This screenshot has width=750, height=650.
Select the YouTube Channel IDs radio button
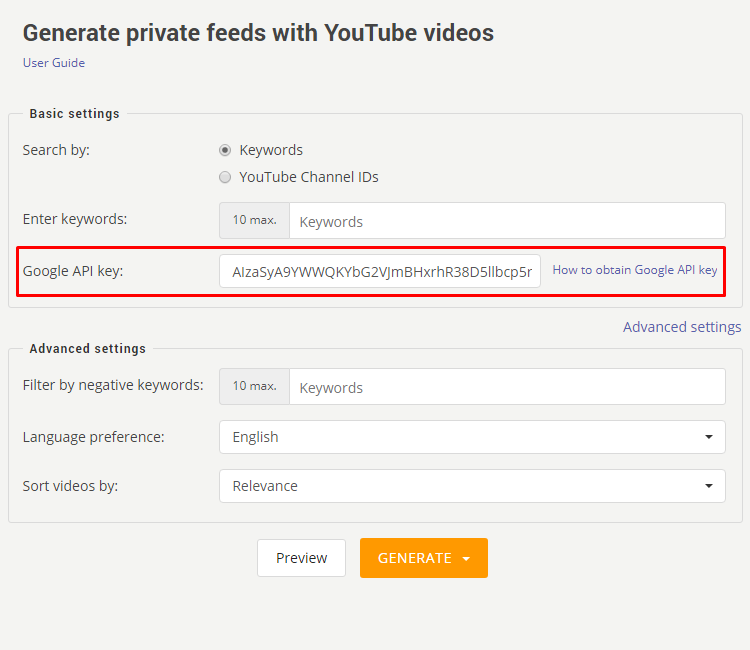click(x=225, y=177)
